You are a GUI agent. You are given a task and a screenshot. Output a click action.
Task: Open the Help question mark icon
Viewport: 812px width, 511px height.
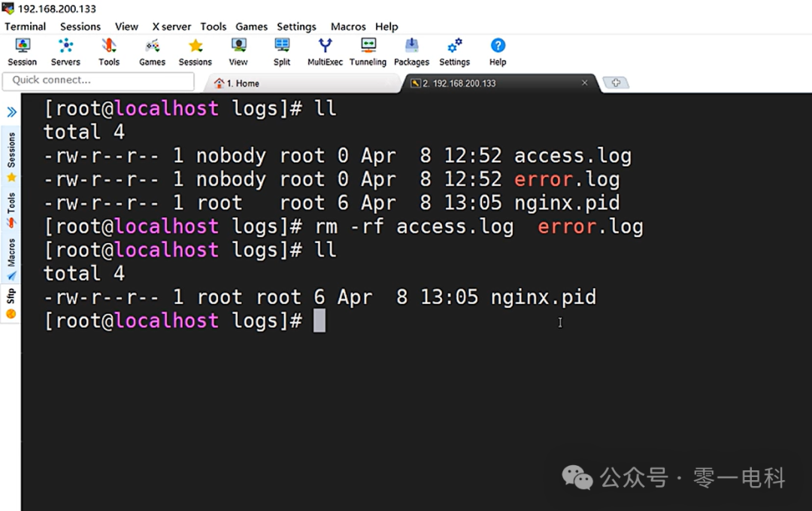498,52
